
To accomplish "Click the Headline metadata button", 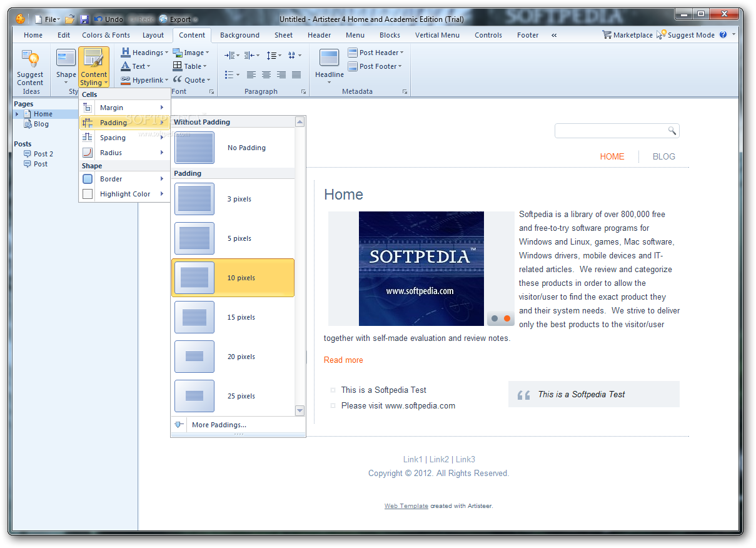I will (329, 67).
